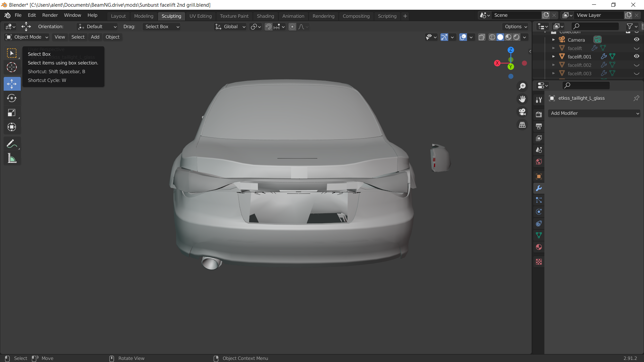
Task: Toggle viewport overlays display
Action: 463,37
